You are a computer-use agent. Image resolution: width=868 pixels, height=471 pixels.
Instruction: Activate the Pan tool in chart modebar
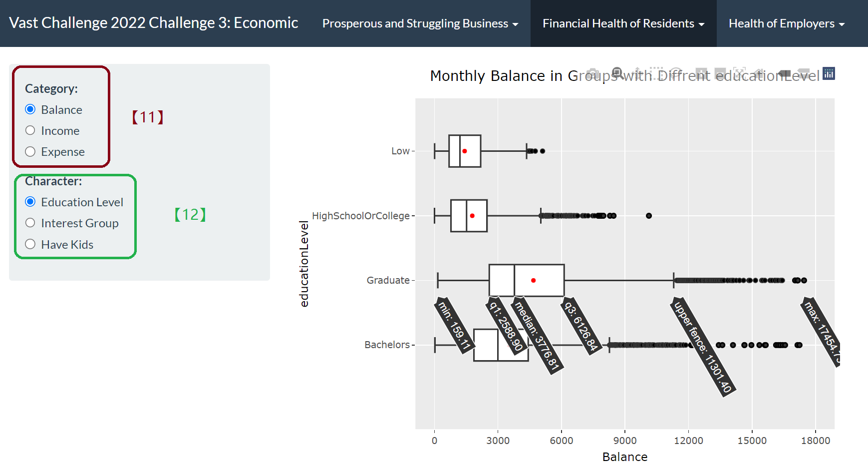636,73
